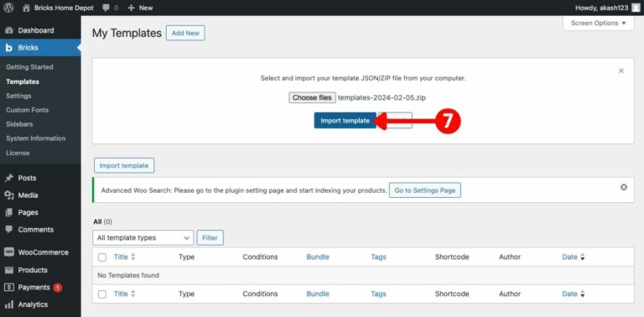The width and height of the screenshot is (644, 317).
Task: Click the Dashboard gauge icon in sidebar
Action: coord(9,30)
